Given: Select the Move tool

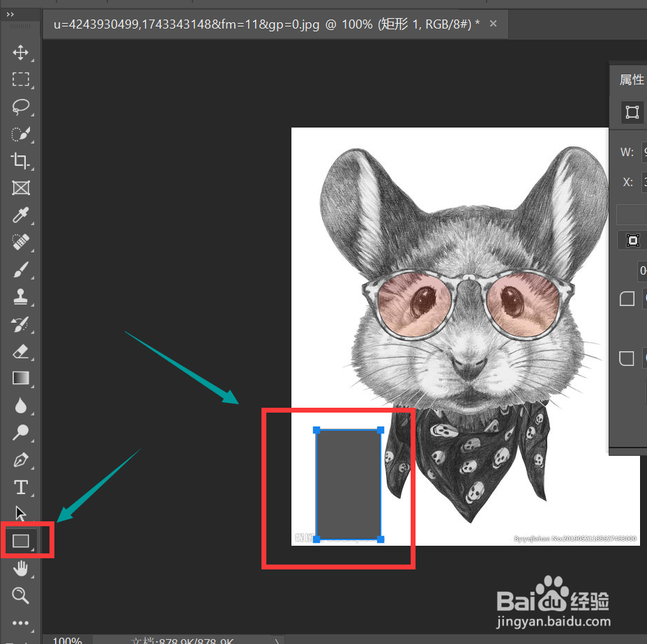Looking at the screenshot, I should pyautogui.click(x=20, y=52).
